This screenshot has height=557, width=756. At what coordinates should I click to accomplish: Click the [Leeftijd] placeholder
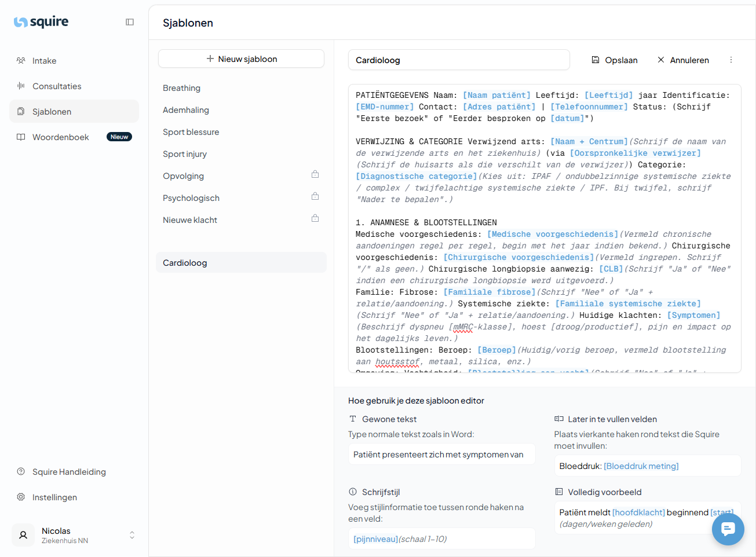tap(609, 96)
